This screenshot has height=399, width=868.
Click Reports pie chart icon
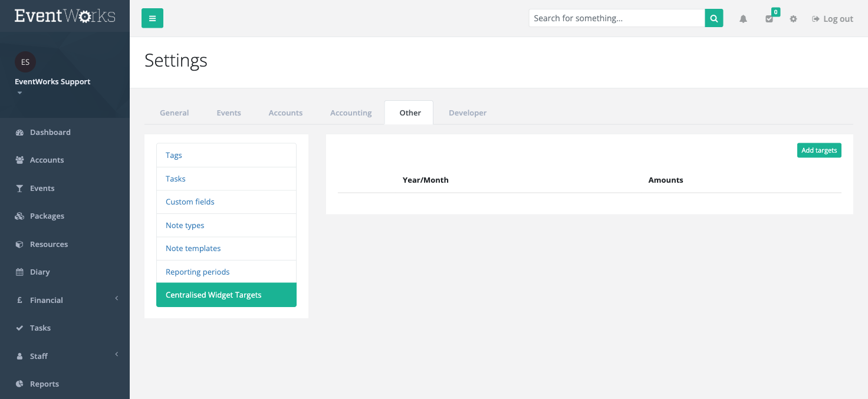click(x=19, y=384)
